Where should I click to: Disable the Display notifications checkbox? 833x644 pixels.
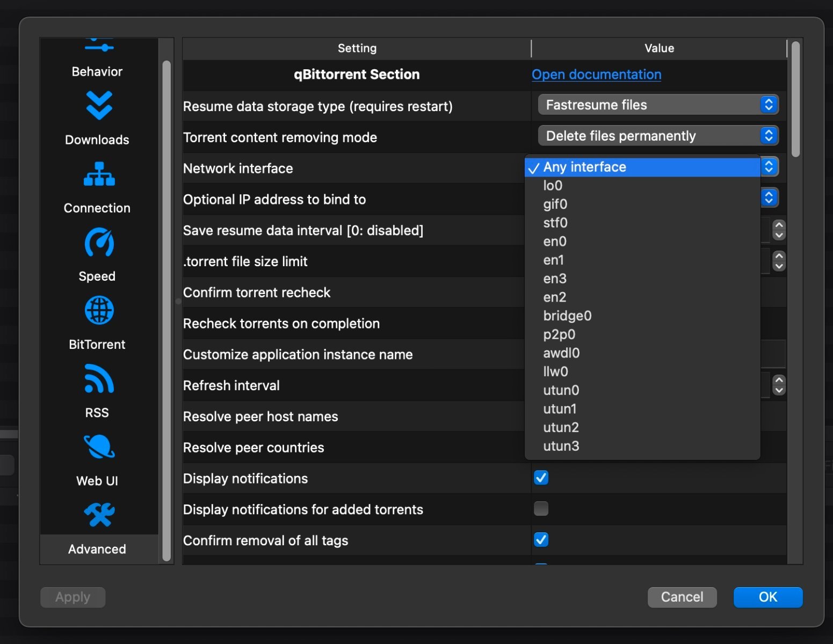pos(541,478)
